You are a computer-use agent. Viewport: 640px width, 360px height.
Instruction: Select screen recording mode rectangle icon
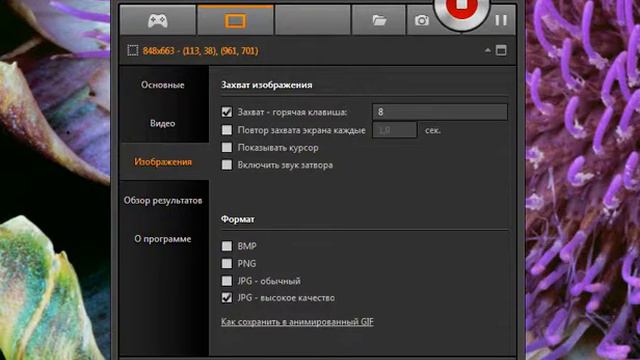[x=235, y=20]
